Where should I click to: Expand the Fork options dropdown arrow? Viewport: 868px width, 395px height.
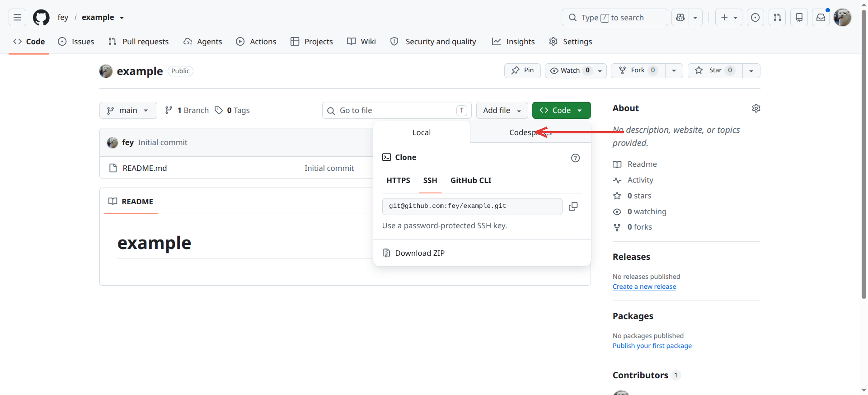tap(674, 71)
